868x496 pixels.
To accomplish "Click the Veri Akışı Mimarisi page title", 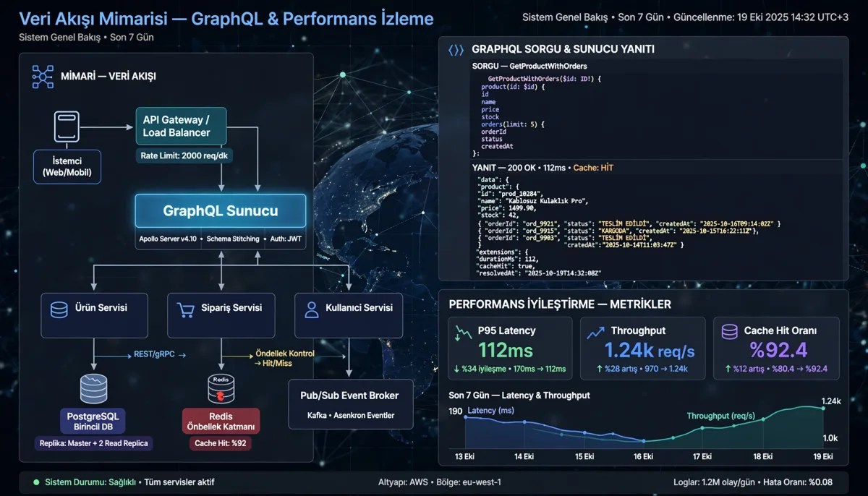I will [x=227, y=19].
